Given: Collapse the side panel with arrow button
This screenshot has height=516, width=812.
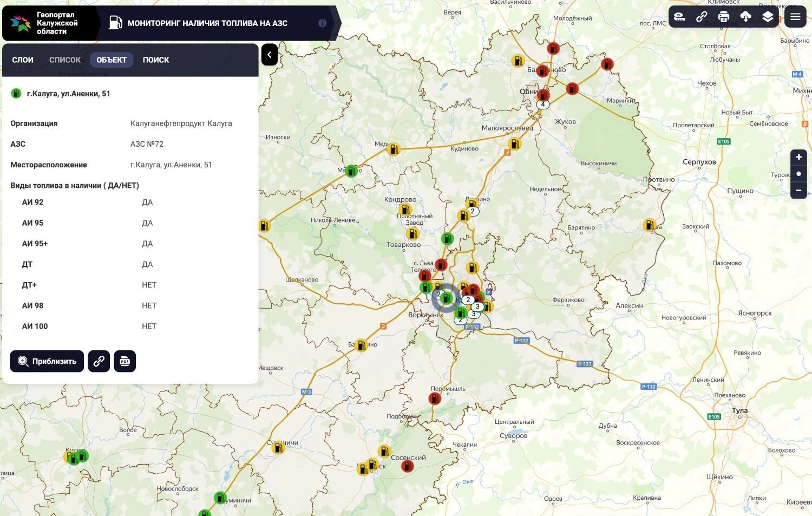Looking at the screenshot, I should [x=269, y=55].
